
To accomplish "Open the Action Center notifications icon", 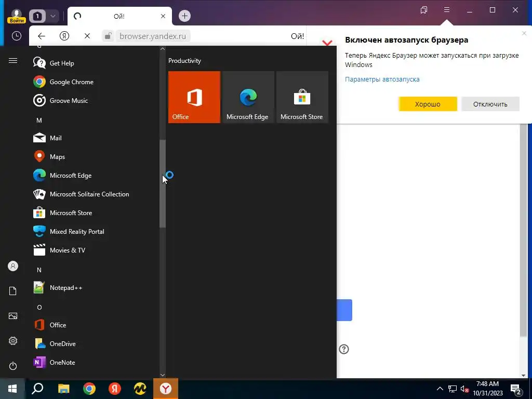I will coord(516,389).
